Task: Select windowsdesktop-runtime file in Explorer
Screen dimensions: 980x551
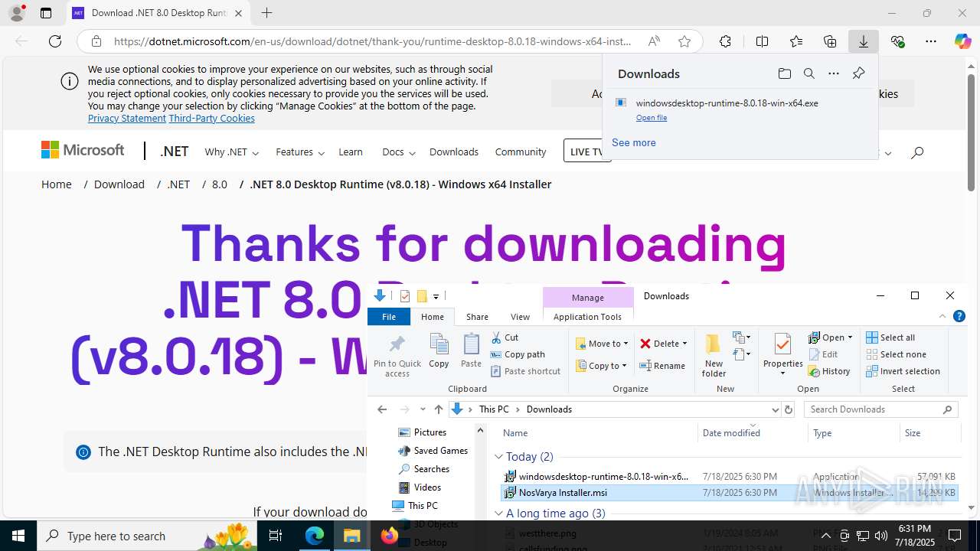Action: click(729, 476)
